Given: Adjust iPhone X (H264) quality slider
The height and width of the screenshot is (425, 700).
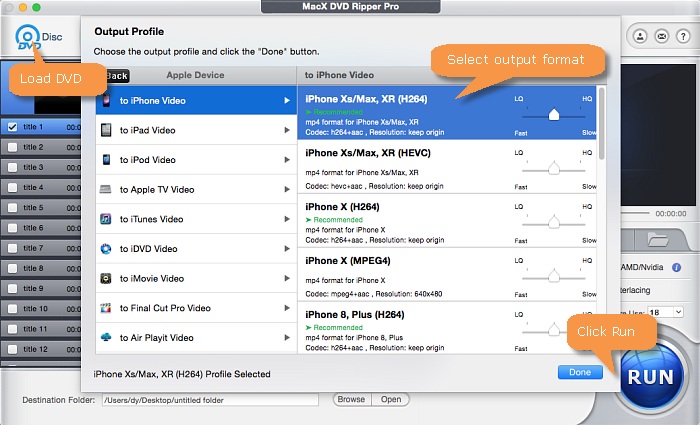Looking at the screenshot, I should coord(554,222).
